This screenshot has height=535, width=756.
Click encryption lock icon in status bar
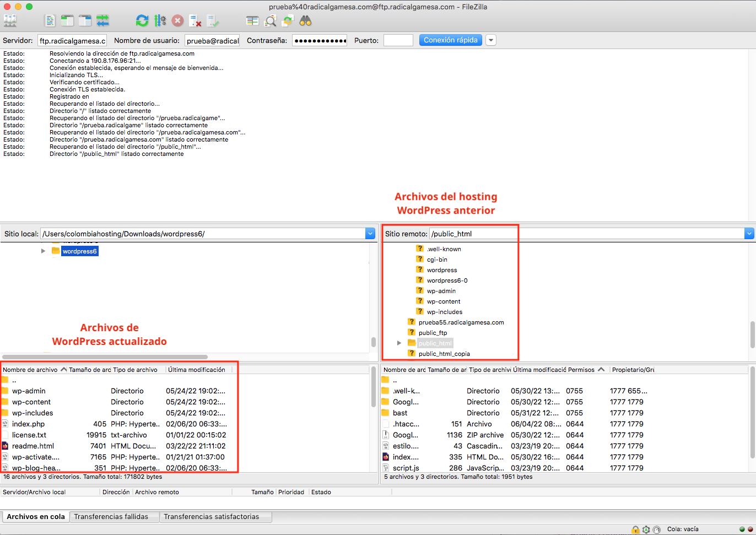pos(635,529)
